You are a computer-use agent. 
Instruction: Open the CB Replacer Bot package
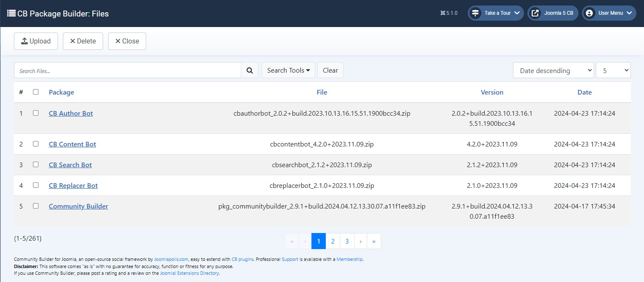coord(74,185)
